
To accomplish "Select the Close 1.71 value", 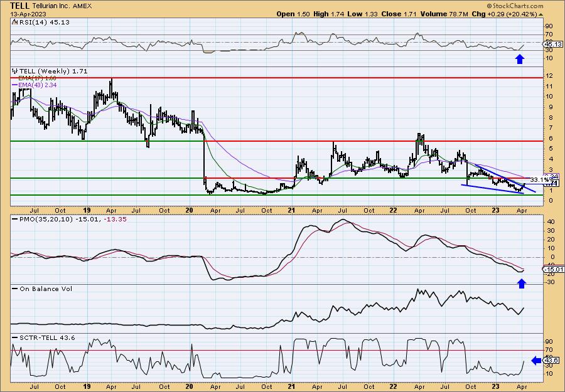I will pyautogui.click(x=399, y=14).
